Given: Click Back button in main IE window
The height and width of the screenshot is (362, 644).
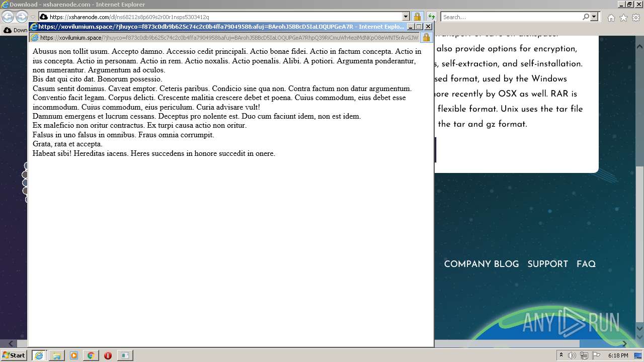Looking at the screenshot, I should point(8,17).
